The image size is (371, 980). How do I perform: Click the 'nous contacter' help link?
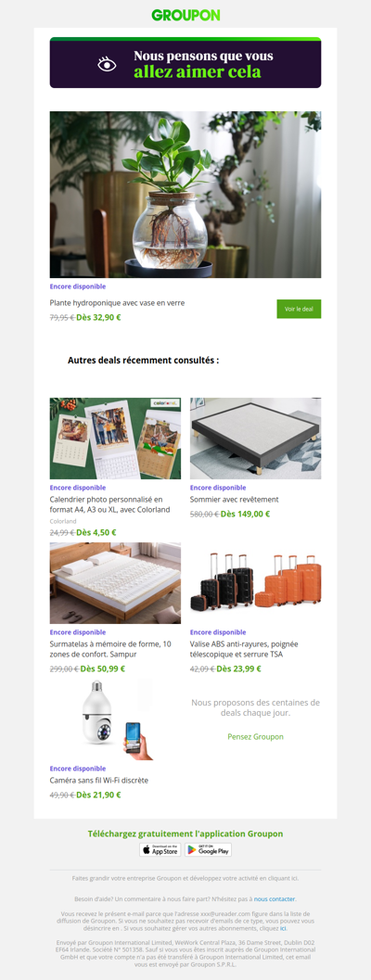(274, 898)
